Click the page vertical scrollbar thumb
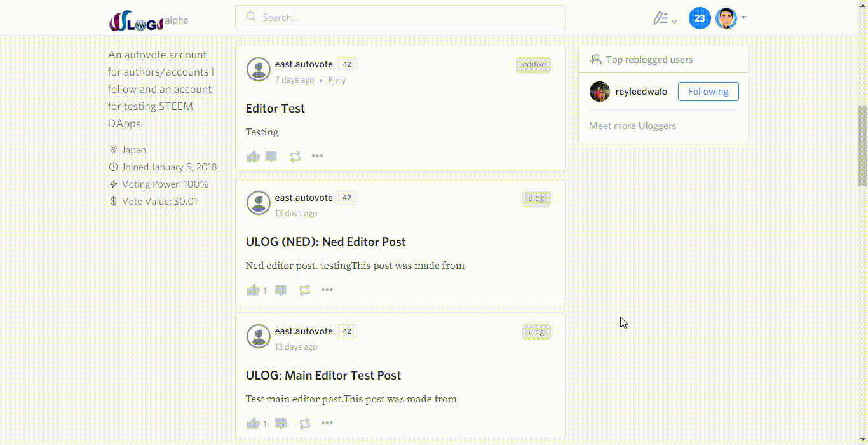Screen dimensions: 868x445 (x=863, y=145)
